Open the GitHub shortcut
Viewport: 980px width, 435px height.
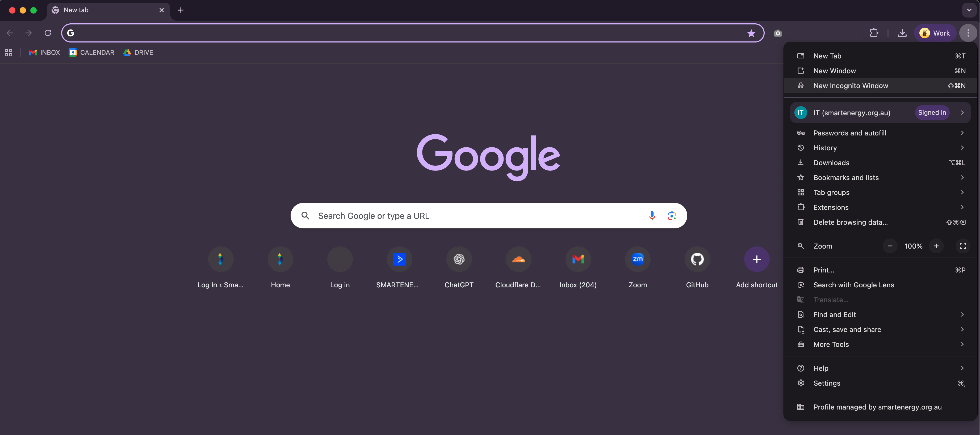click(697, 267)
